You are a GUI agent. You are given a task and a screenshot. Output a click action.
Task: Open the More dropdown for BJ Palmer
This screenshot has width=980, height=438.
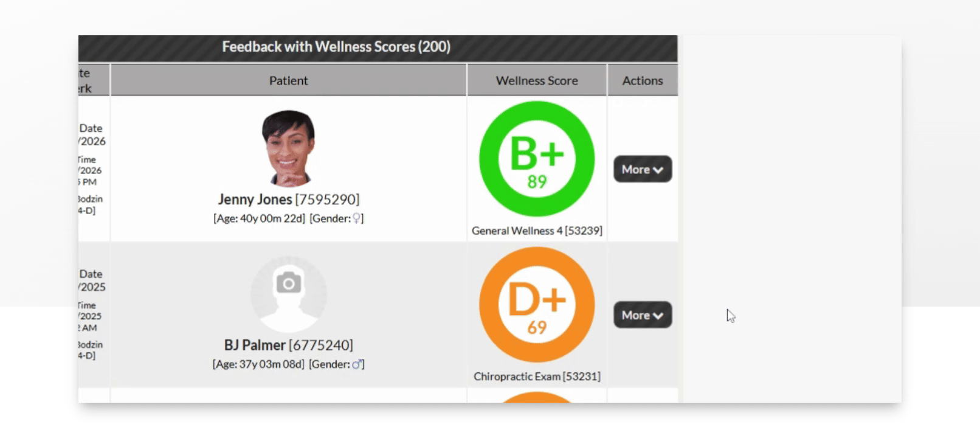coord(643,315)
